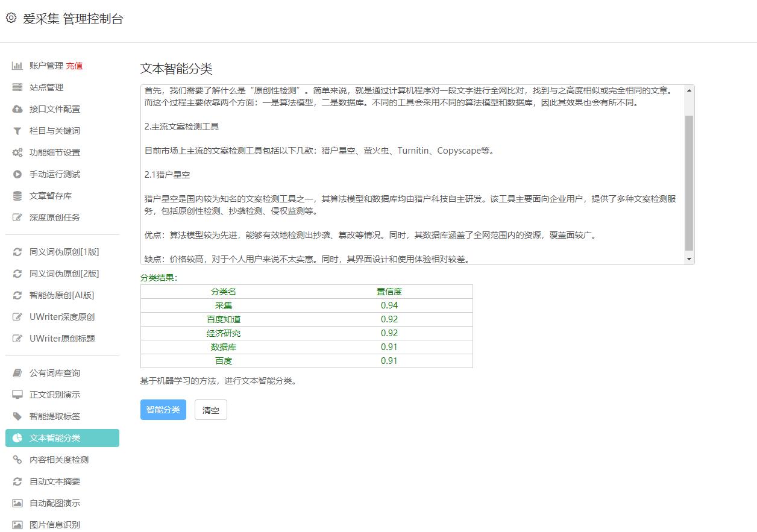Open the red 充值 recharge link
Screen dimensions: 757x532
click(75, 65)
